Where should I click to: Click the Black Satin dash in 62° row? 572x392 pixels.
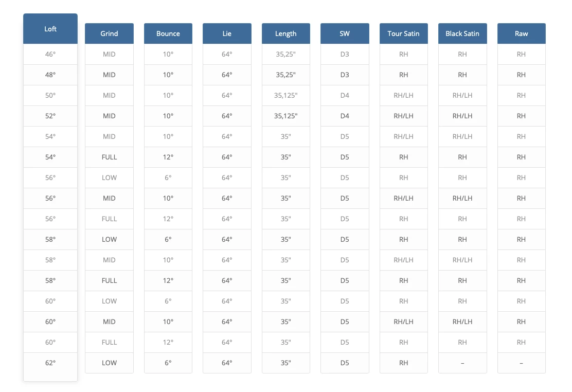point(462,363)
